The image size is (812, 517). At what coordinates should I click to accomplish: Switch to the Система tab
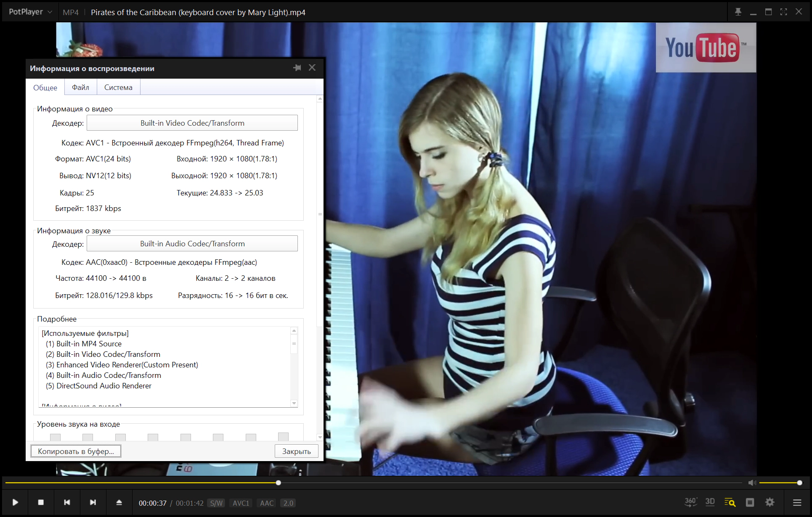118,87
